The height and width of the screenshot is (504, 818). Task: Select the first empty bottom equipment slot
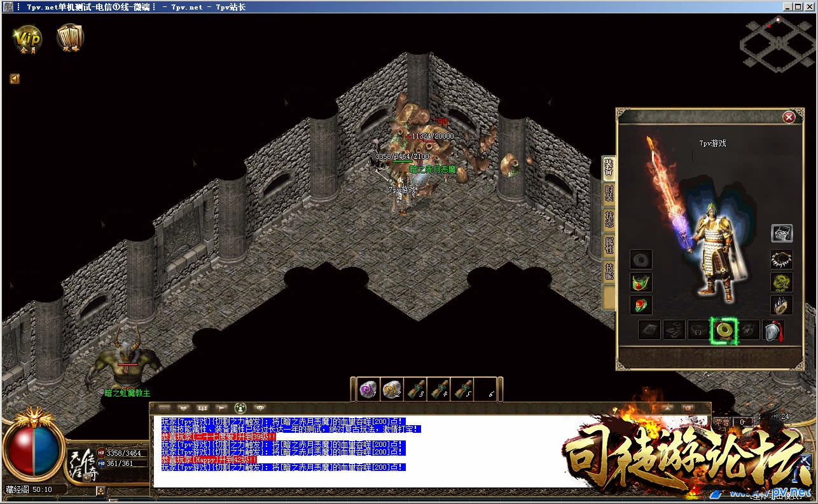(649, 330)
